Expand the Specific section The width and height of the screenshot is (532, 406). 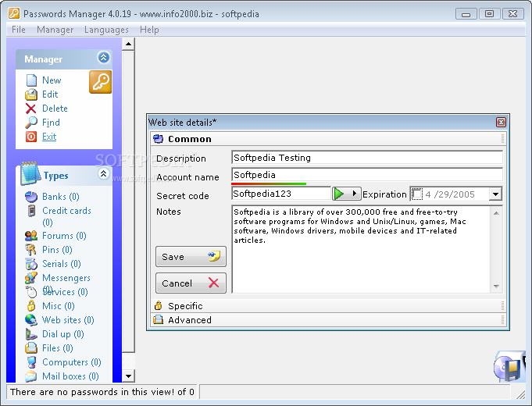[x=328, y=306]
